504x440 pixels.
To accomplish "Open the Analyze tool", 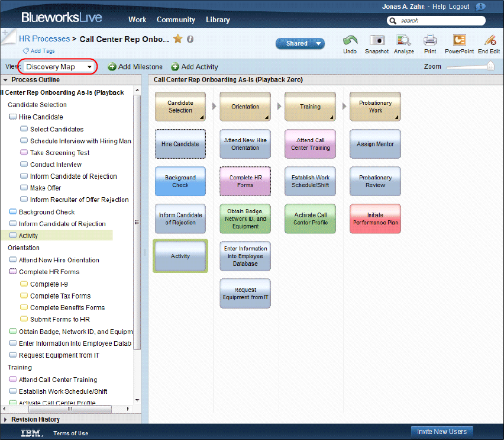I will point(403,40).
